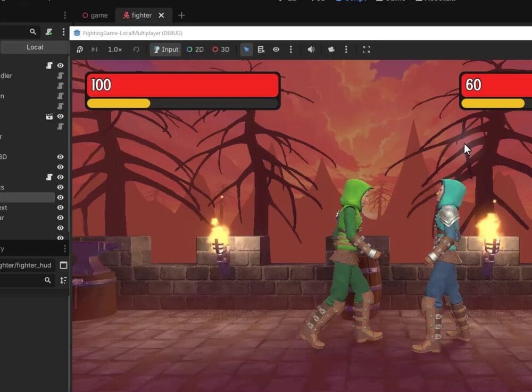Toggle selection visibility eye in game toolbar
Viewport: 532px width, 392px height.
point(276,49)
